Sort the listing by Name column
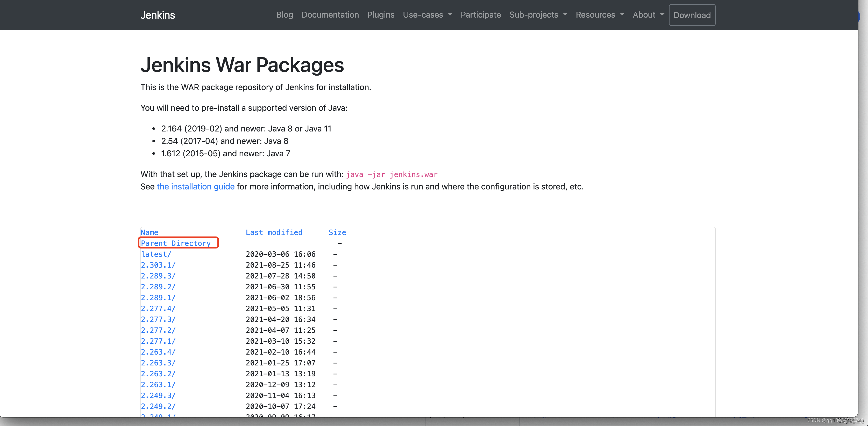Screen dimensions: 868x426 click(x=149, y=232)
